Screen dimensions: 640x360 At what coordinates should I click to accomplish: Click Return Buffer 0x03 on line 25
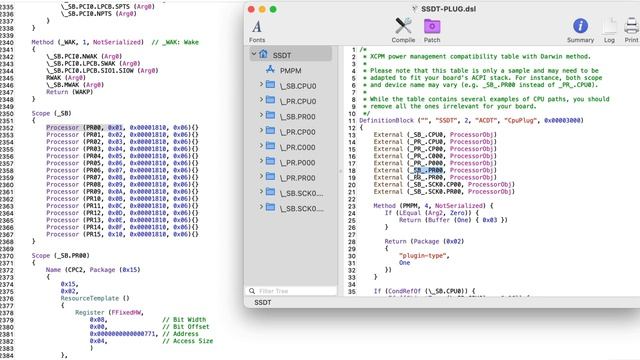(453, 220)
